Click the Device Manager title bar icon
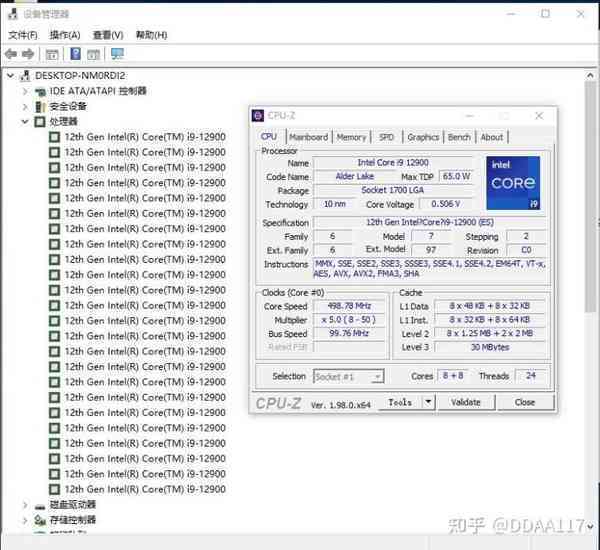 [13, 14]
